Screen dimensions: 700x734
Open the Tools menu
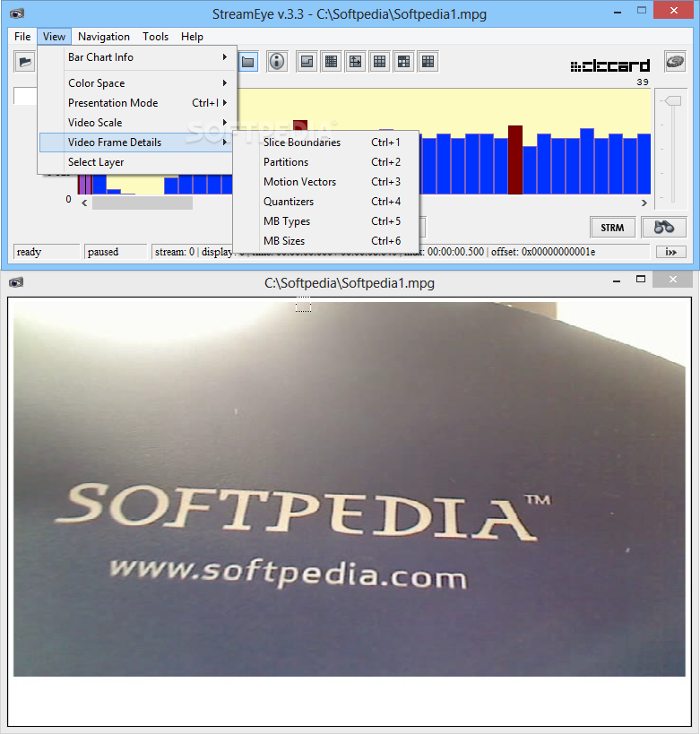click(x=155, y=37)
